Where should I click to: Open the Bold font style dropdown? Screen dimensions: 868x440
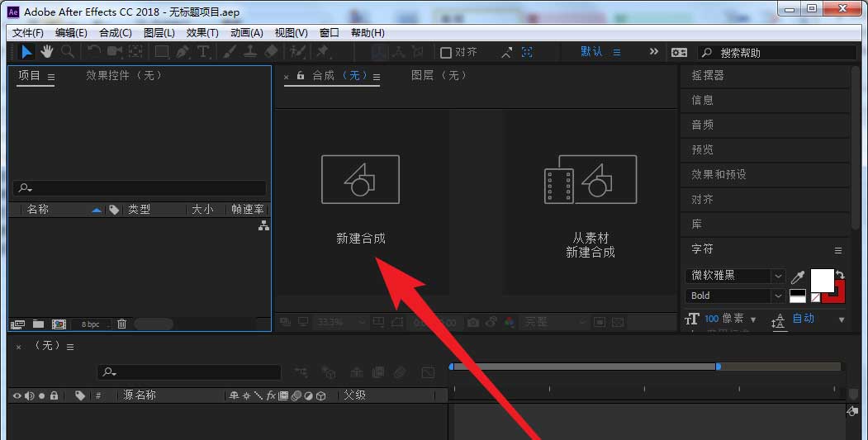point(778,296)
